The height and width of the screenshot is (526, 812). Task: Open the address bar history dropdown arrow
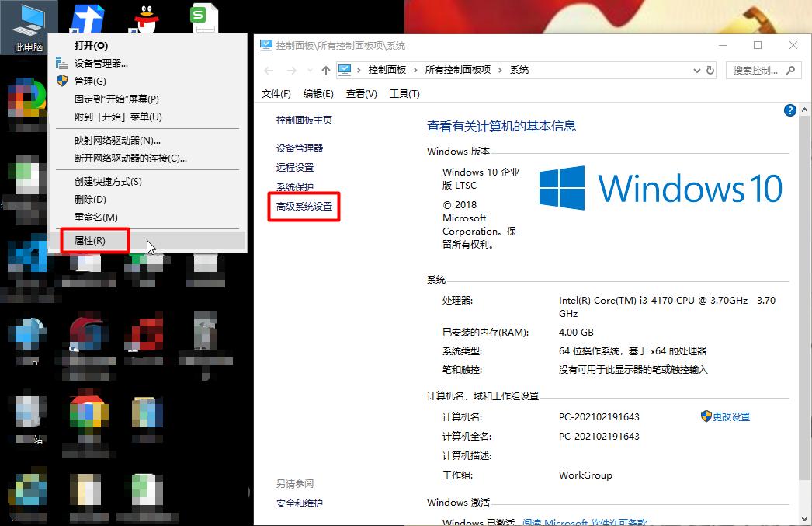point(697,70)
